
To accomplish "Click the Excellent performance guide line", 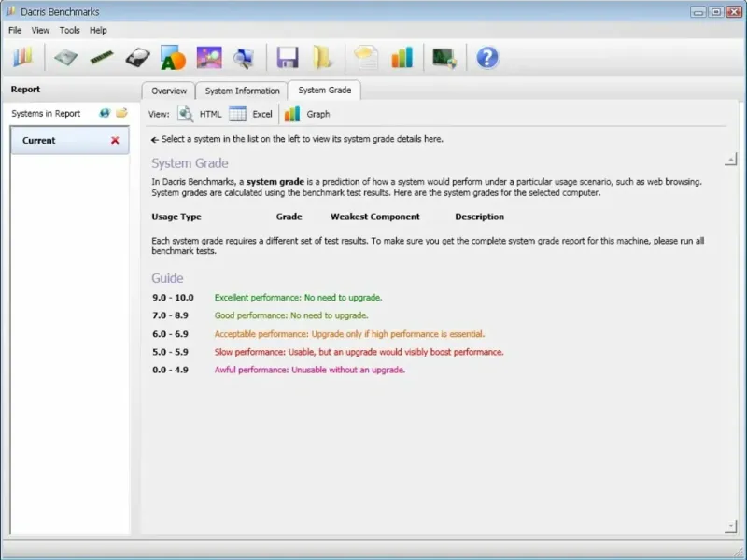I will click(298, 298).
